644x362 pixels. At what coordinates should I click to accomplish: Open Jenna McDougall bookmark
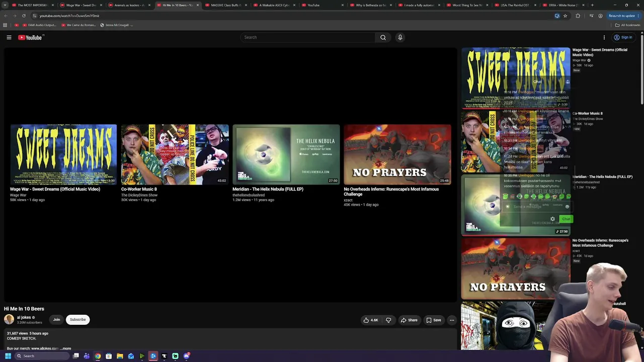[x=116, y=25]
